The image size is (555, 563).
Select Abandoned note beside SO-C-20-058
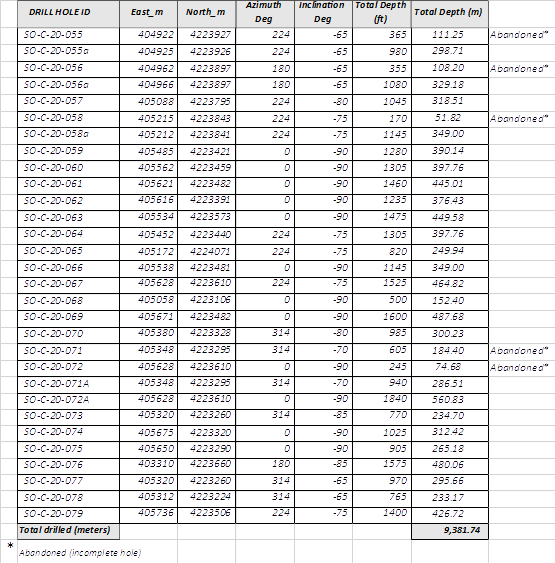coord(519,119)
